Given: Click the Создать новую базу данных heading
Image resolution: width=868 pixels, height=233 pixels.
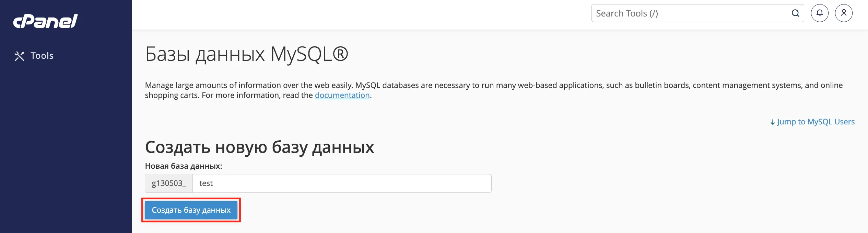Looking at the screenshot, I should click(x=259, y=147).
